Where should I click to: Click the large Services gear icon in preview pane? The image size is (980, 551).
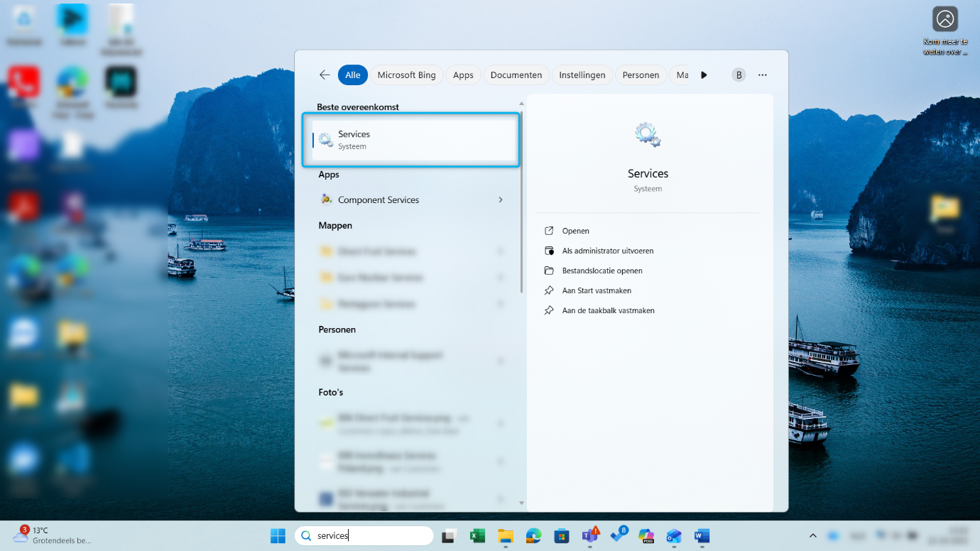648,135
